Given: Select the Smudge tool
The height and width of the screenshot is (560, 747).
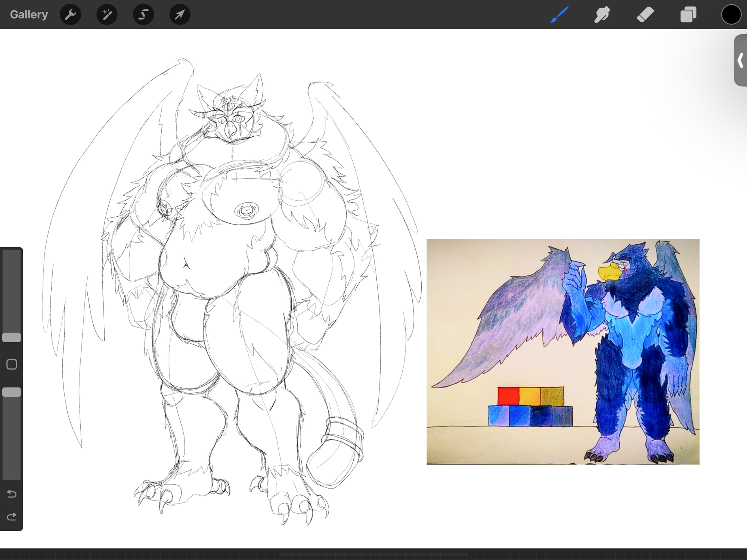Looking at the screenshot, I should [602, 15].
